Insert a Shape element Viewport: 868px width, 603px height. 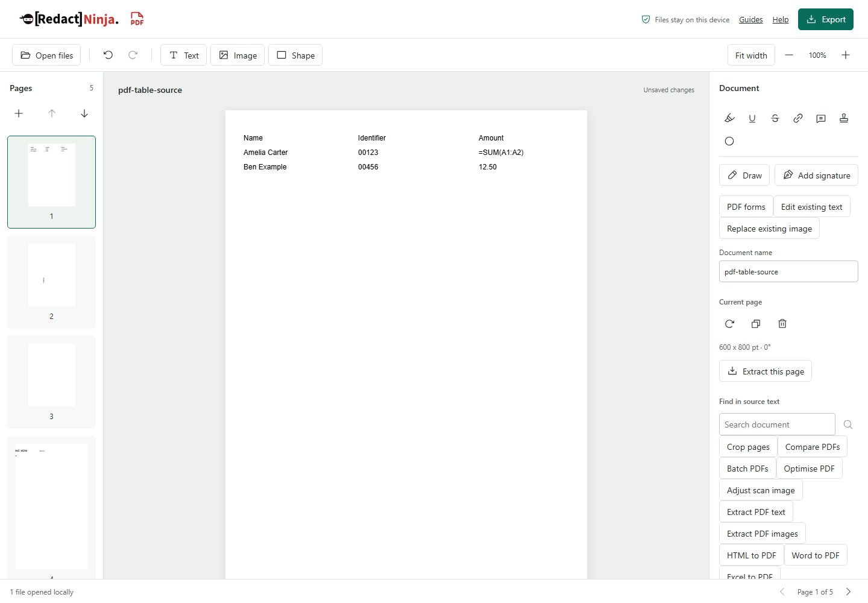click(x=295, y=55)
